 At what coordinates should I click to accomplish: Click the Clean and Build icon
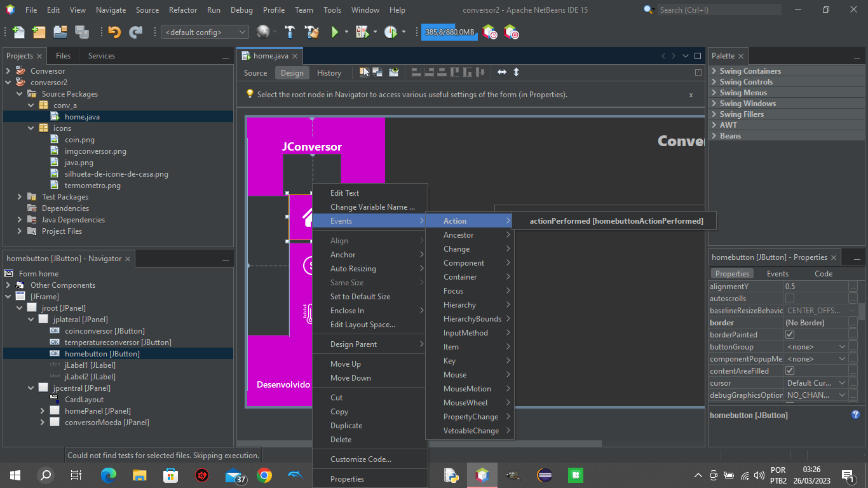[311, 32]
